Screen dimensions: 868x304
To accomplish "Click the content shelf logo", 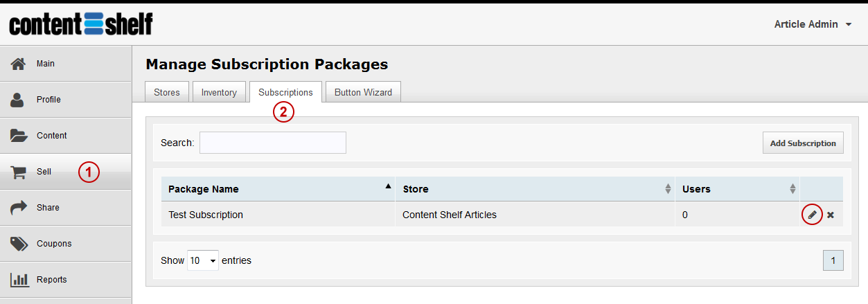I will (x=80, y=24).
